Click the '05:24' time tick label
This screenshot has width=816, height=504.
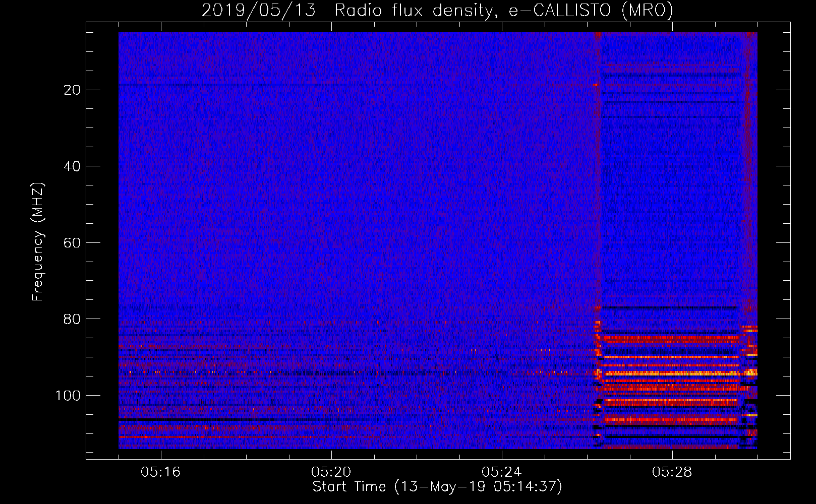pos(502,472)
